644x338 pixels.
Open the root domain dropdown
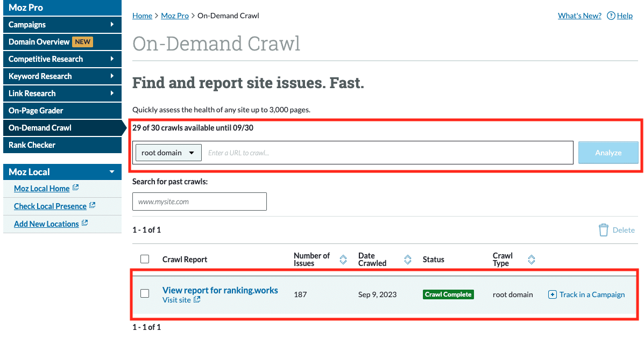click(168, 153)
